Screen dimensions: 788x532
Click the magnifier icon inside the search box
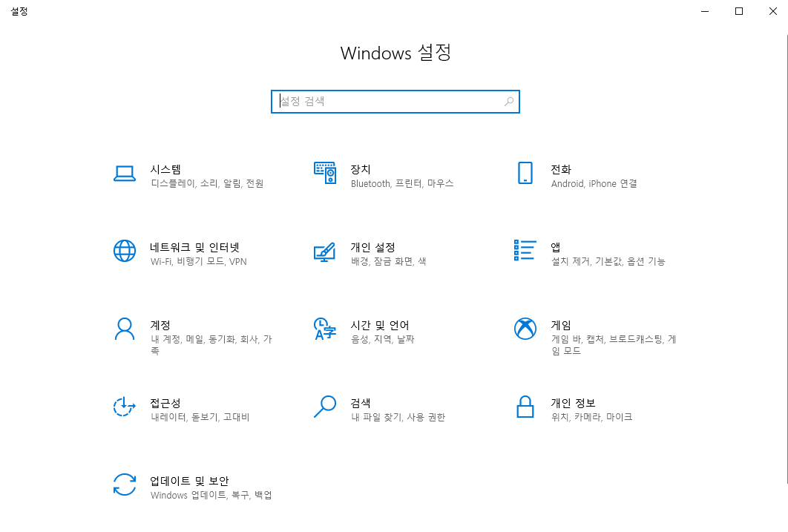pos(508,102)
